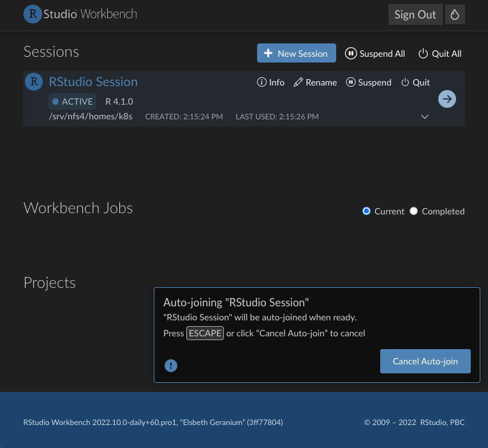Rename the RStudio Session
The height and width of the screenshot is (448, 488).
[x=315, y=82]
